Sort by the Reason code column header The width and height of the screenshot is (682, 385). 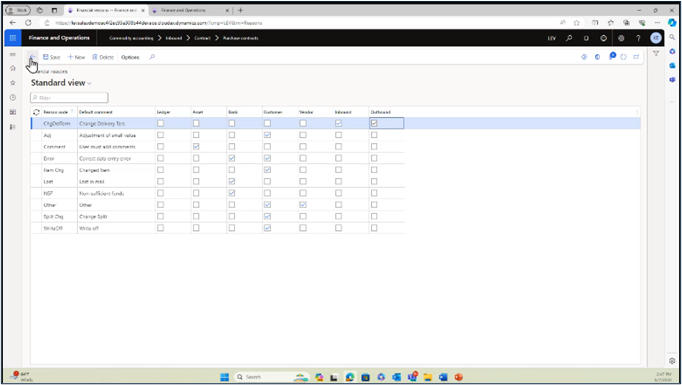(x=56, y=112)
